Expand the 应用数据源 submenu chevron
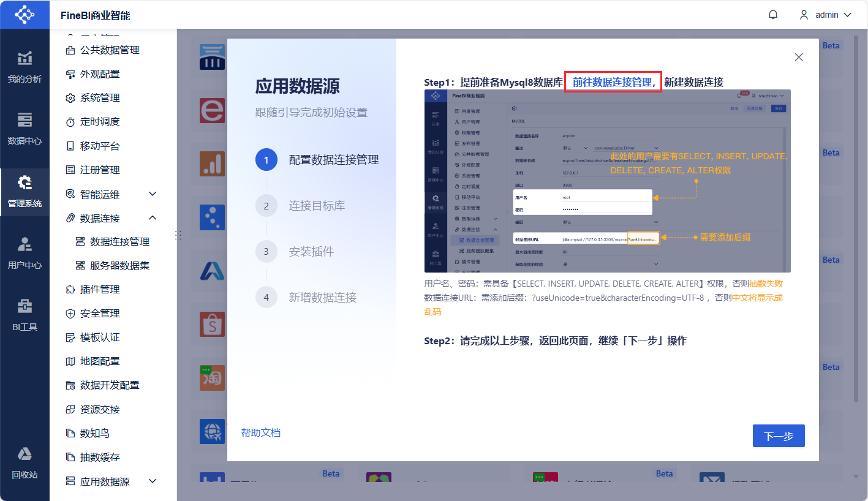The width and height of the screenshot is (868, 501). point(153,481)
